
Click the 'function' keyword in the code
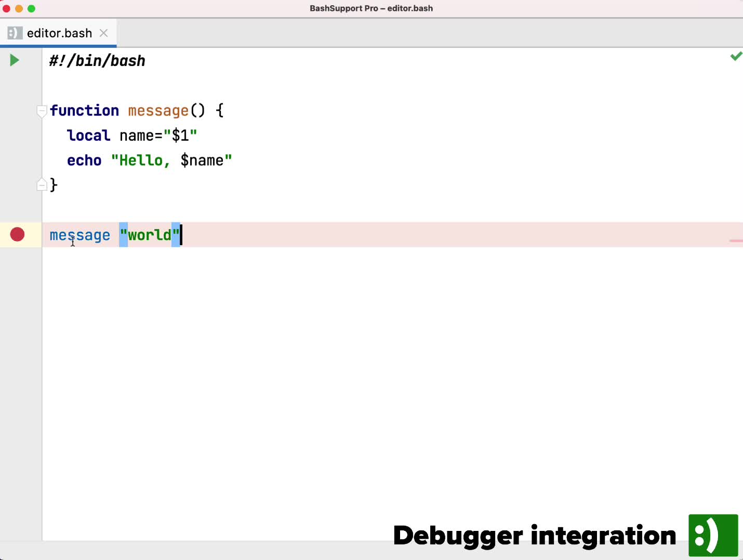point(84,111)
